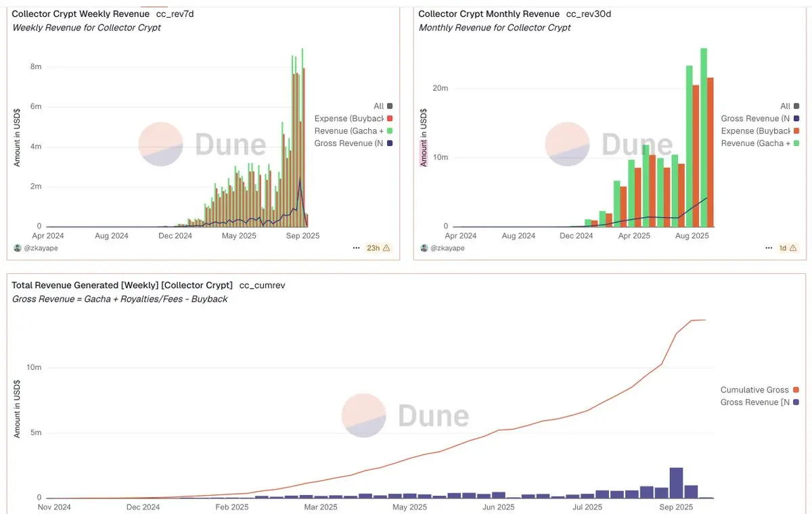Click the Dec 2024 x-axis label in Weekly chart
Viewport: 812px width, 514px height.
pos(175,236)
